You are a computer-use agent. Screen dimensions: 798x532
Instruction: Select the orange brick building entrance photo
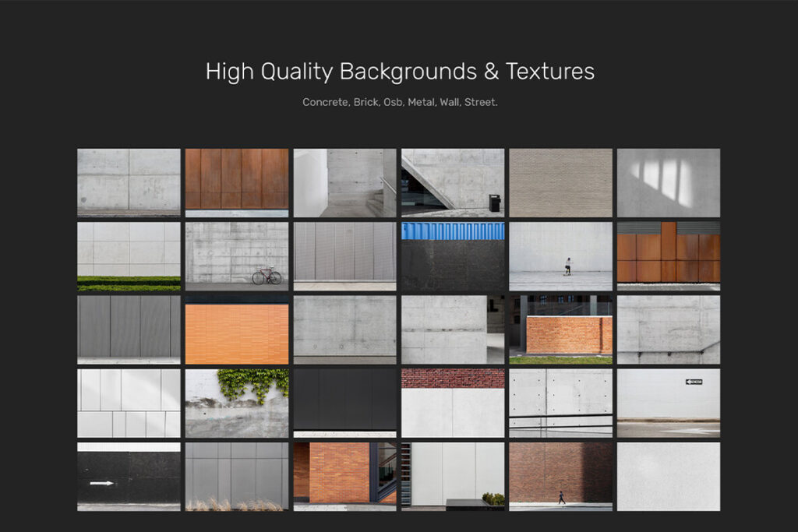344,476
